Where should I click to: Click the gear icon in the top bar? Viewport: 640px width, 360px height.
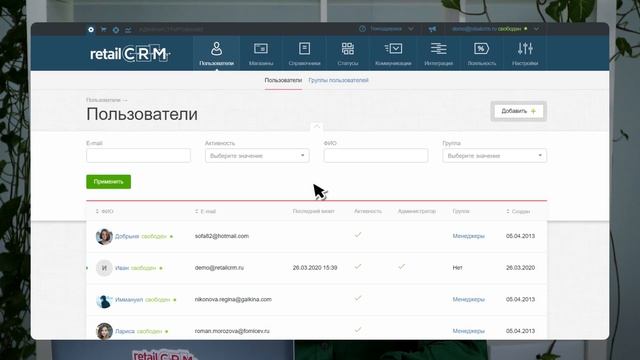(x=91, y=29)
